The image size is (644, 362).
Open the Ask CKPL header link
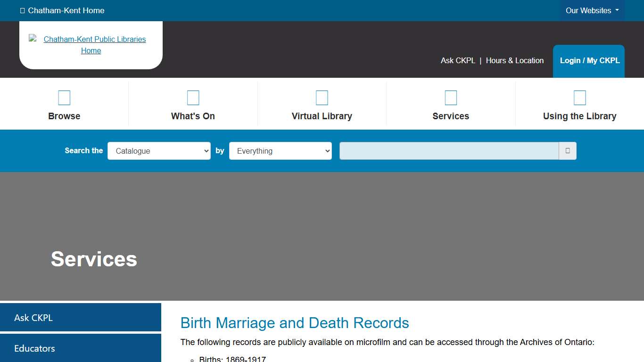click(x=458, y=60)
